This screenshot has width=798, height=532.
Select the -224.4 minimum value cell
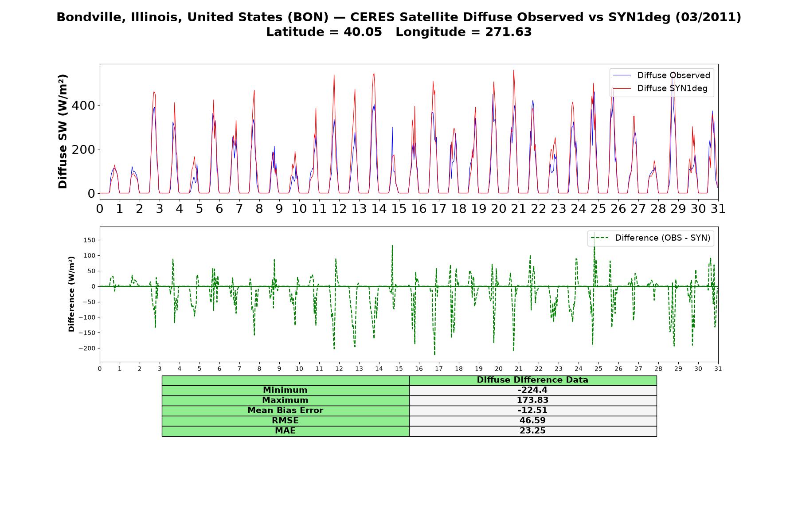tap(533, 391)
